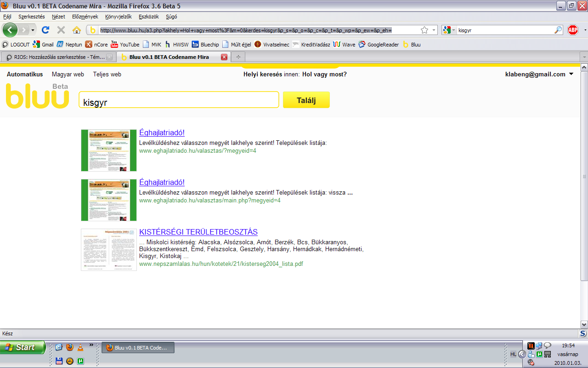Click the yellow Találj search button
Viewport: 588px width, 368px height.
(306, 100)
